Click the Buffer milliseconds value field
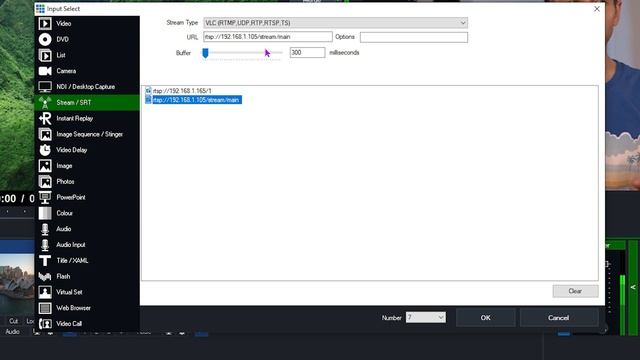Image resolution: width=640 pixels, height=360 pixels. pyautogui.click(x=307, y=53)
